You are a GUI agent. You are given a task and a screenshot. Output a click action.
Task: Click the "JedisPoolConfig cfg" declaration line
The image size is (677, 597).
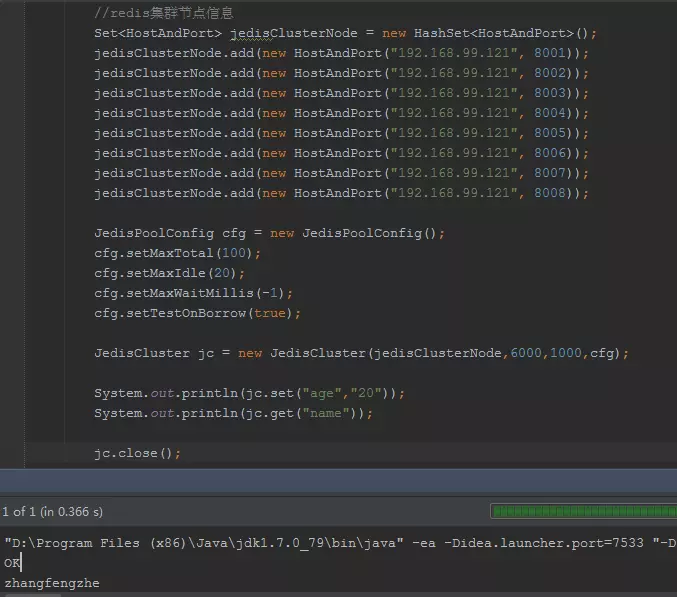pyautogui.click(x=269, y=233)
